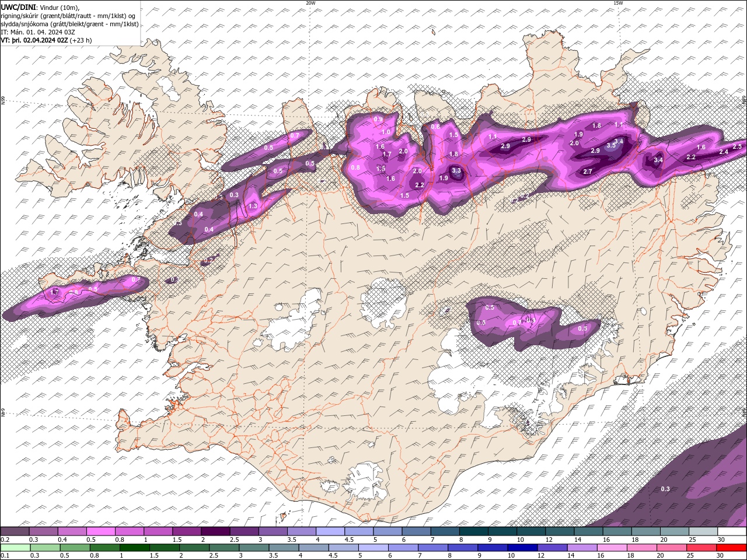
Task: Click the dark mauve 0.2 swatch in top legend row
Action: pyautogui.click(x=15, y=531)
